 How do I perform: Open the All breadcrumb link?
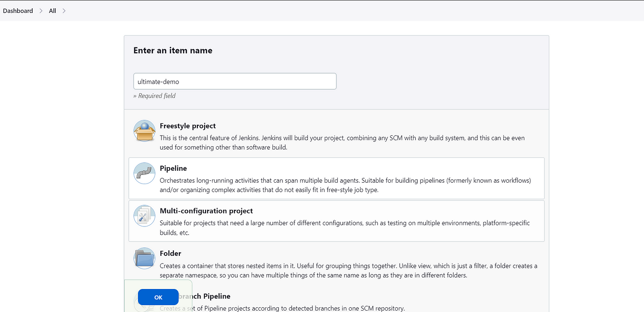[52, 11]
